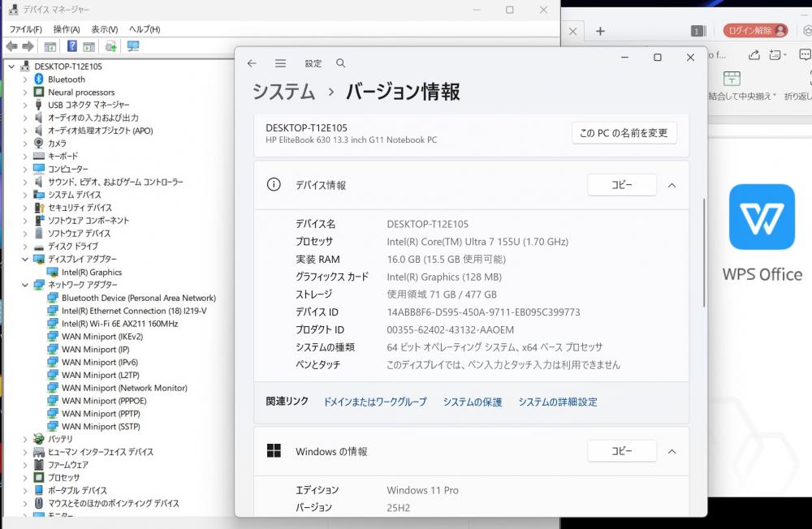Select Intel(R) Wi-Fi 6E AX211 160MHz adapter
812x529 pixels.
point(119,324)
